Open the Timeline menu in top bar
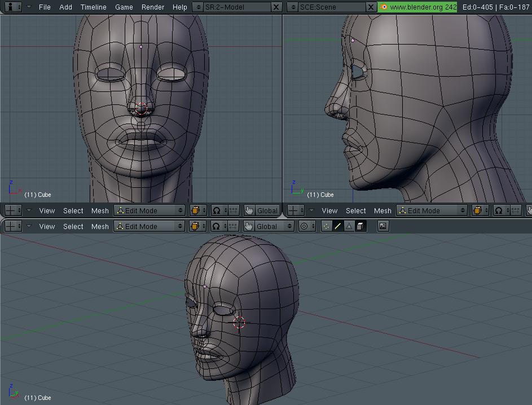Viewport: 532px width, 405px height. coord(93,7)
